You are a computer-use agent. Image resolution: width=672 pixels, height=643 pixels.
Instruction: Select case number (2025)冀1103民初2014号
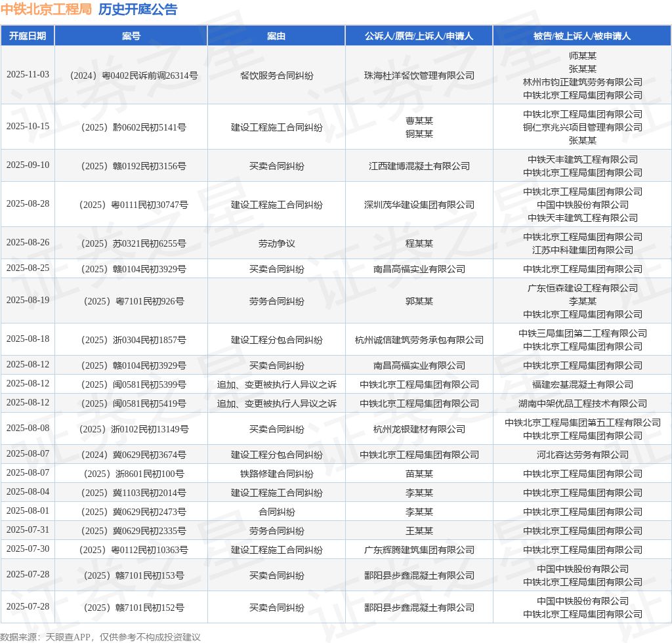tap(134, 493)
